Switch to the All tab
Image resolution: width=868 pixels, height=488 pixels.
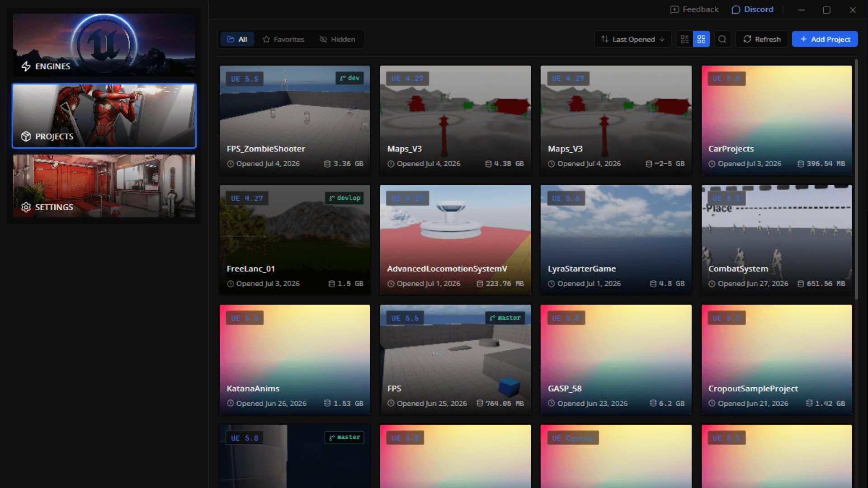[x=237, y=39]
